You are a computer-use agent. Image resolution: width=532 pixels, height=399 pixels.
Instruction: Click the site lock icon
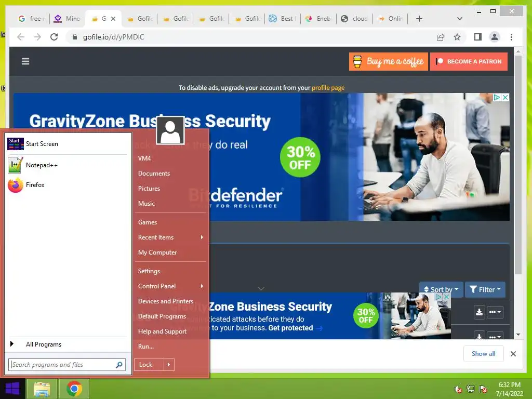pos(75,37)
